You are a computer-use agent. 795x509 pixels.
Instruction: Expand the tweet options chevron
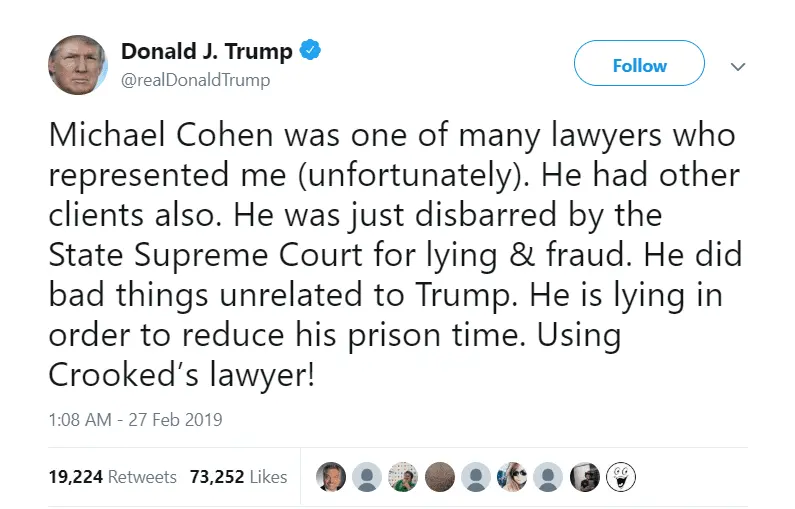pos(738,66)
